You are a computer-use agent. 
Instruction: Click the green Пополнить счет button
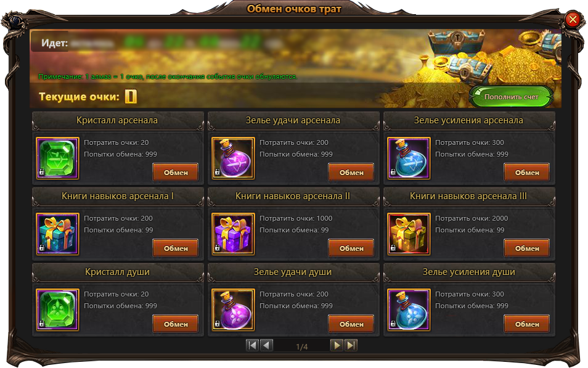tap(511, 97)
